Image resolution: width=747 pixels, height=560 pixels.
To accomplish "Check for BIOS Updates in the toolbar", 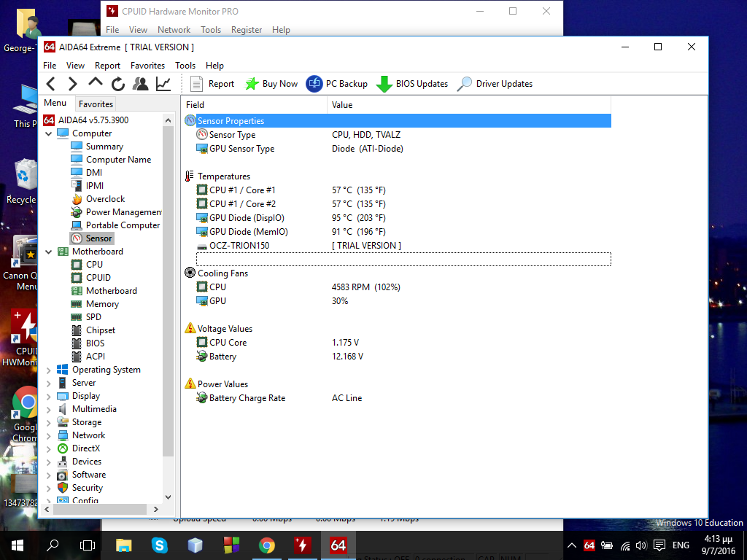I will (x=411, y=84).
